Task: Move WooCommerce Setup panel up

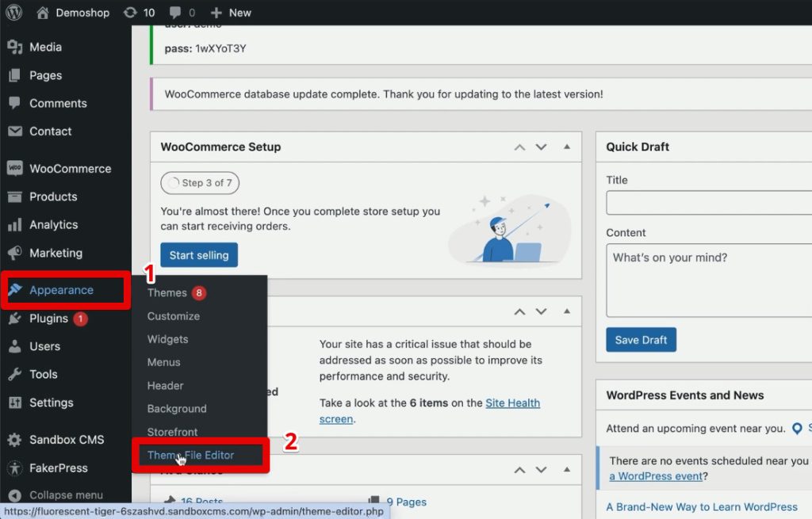Action: 519,147
